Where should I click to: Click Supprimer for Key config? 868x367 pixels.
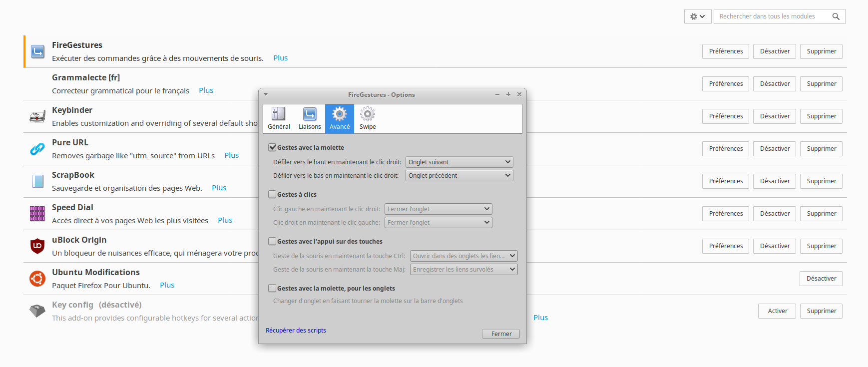click(x=821, y=311)
